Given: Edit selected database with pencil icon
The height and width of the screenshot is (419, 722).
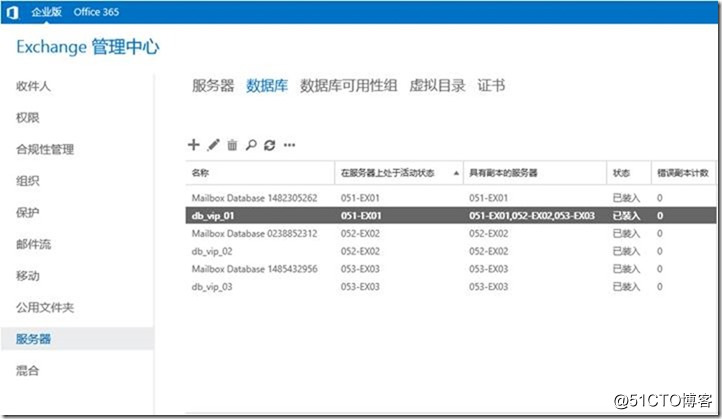Looking at the screenshot, I should click(213, 145).
